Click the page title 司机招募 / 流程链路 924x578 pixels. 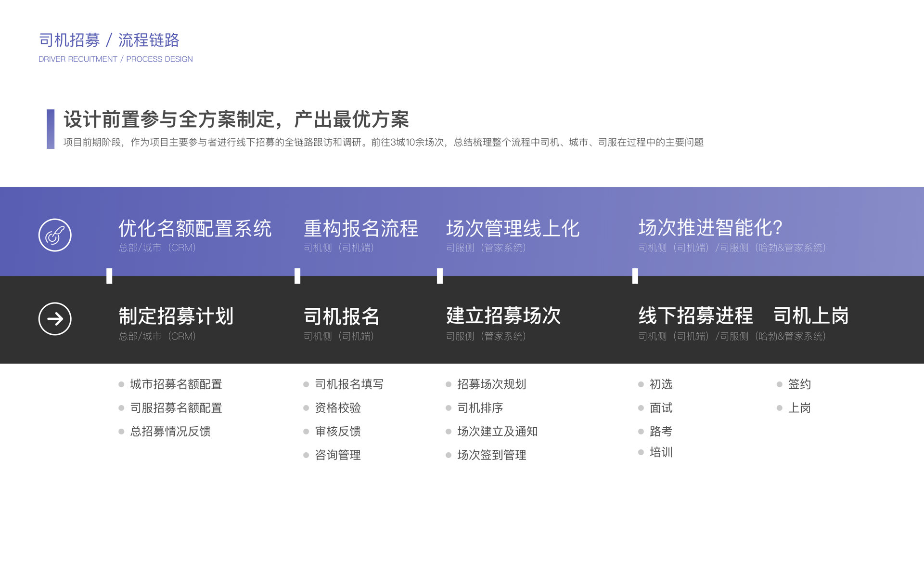click(x=109, y=40)
